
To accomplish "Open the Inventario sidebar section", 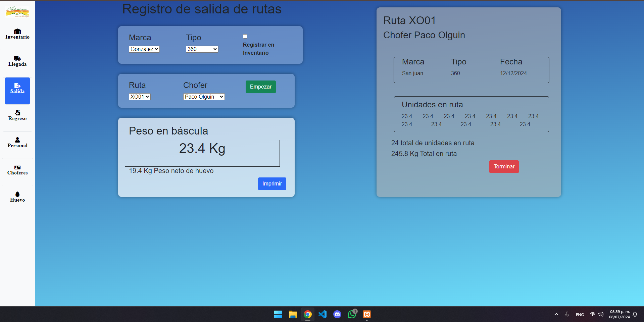I will coord(17,34).
